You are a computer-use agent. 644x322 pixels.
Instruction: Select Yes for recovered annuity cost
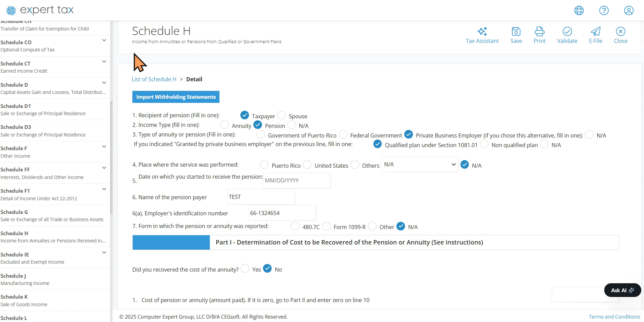coord(245,269)
